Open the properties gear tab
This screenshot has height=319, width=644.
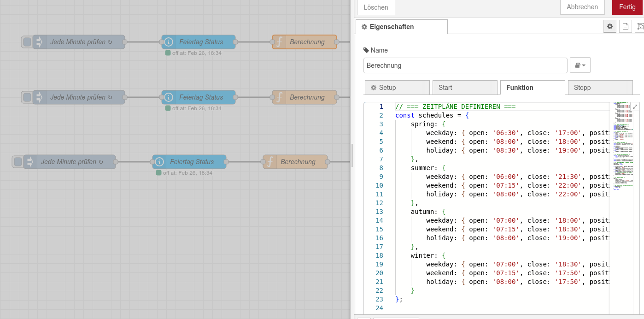[x=610, y=26]
